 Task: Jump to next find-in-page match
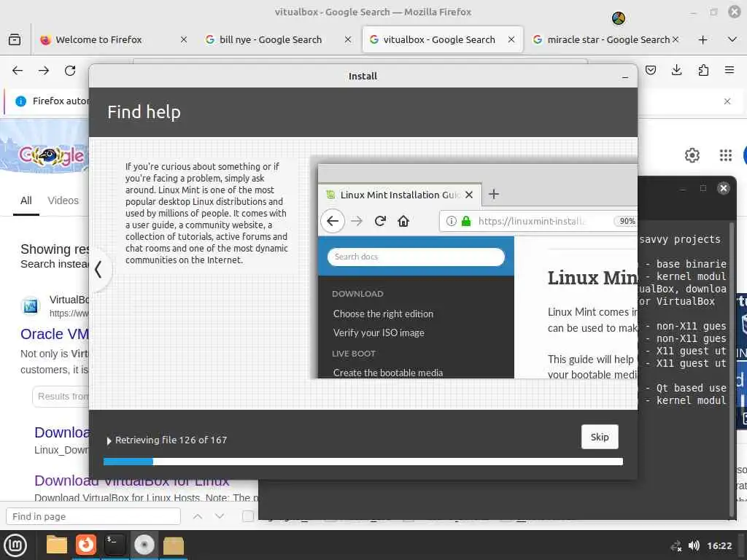point(220,516)
